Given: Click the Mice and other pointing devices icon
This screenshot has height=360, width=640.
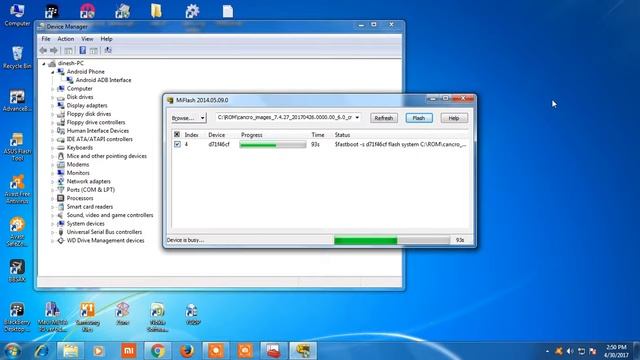Looking at the screenshot, I should click(61, 156).
